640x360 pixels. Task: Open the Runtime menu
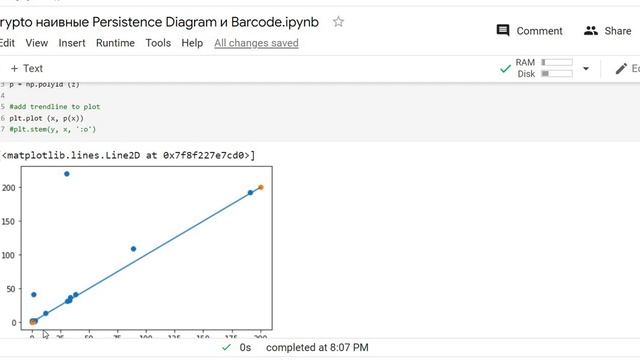coord(115,43)
